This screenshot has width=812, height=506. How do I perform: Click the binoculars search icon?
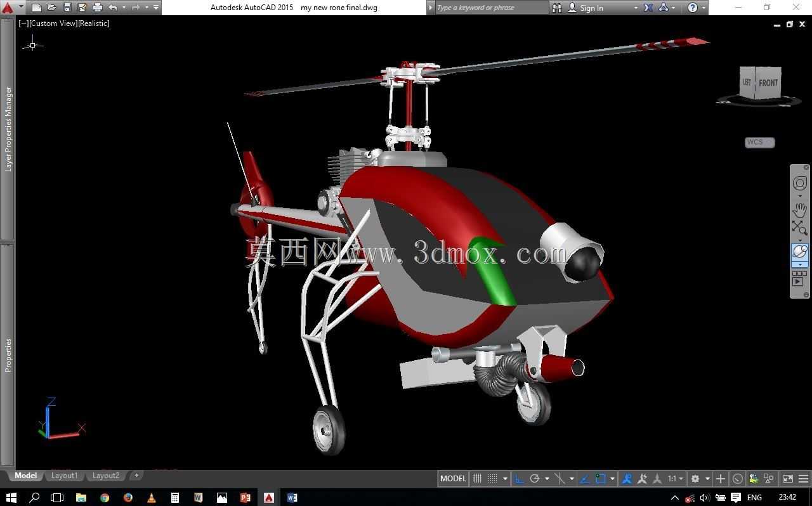pyautogui.click(x=557, y=8)
